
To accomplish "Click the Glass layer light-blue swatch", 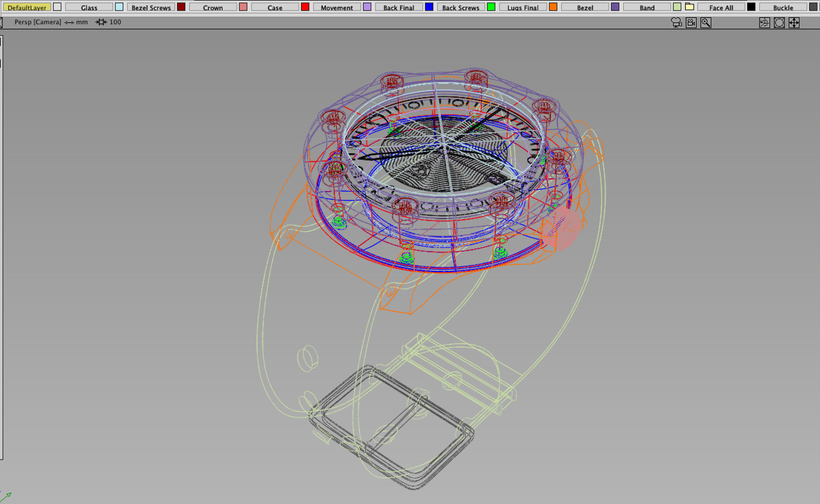I will [119, 7].
